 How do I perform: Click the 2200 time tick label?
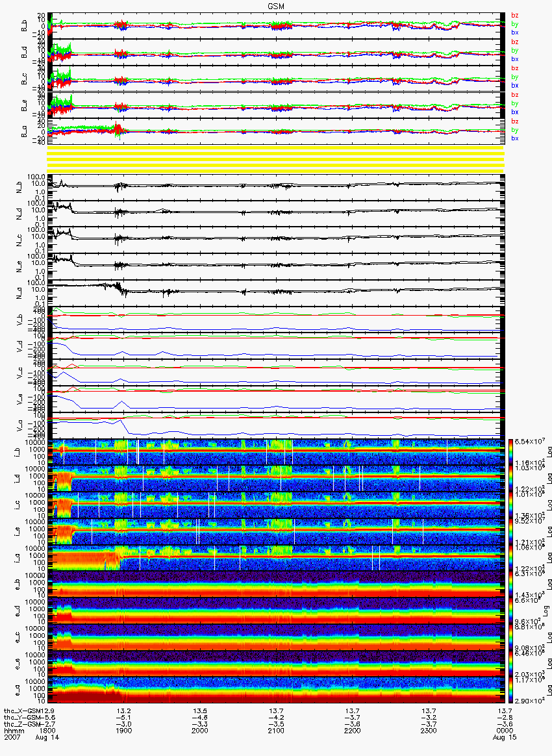(353, 731)
